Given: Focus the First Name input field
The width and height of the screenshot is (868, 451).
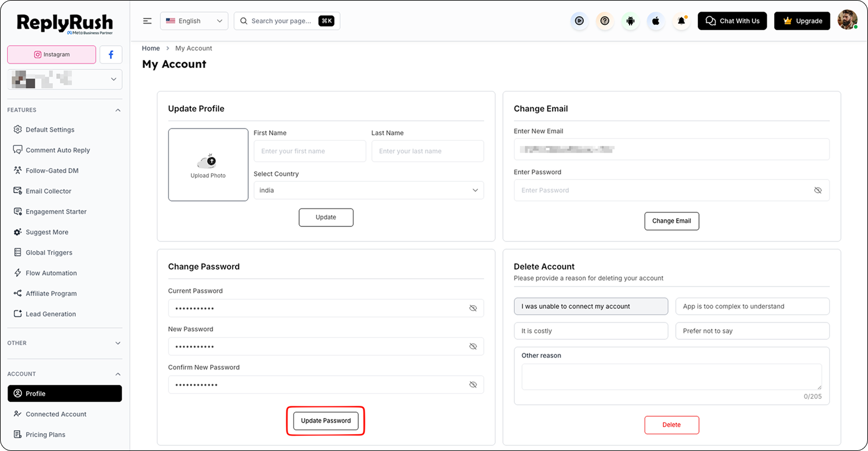Looking at the screenshot, I should click(x=310, y=151).
